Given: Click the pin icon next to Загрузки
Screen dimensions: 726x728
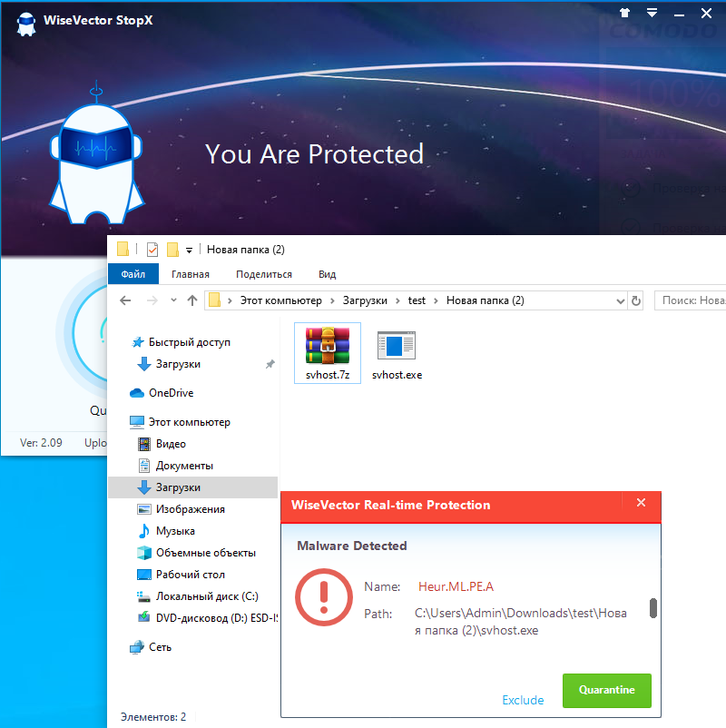Looking at the screenshot, I should [x=270, y=364].
